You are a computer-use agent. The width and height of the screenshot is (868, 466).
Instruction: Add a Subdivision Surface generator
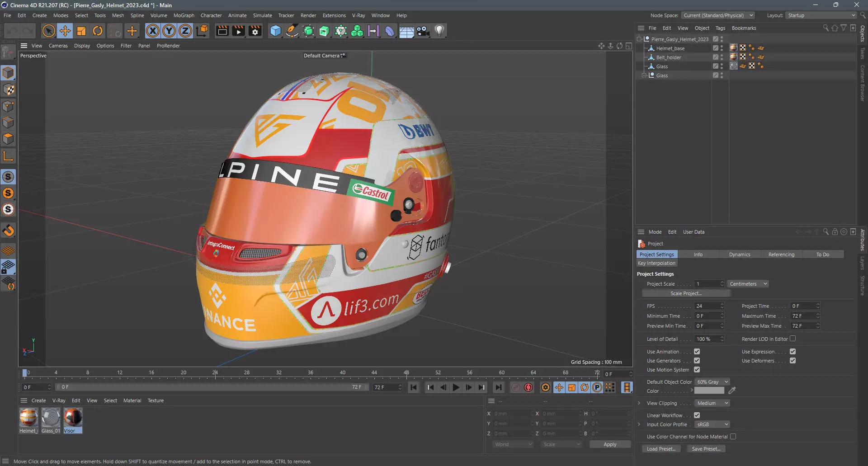point(308,31)
